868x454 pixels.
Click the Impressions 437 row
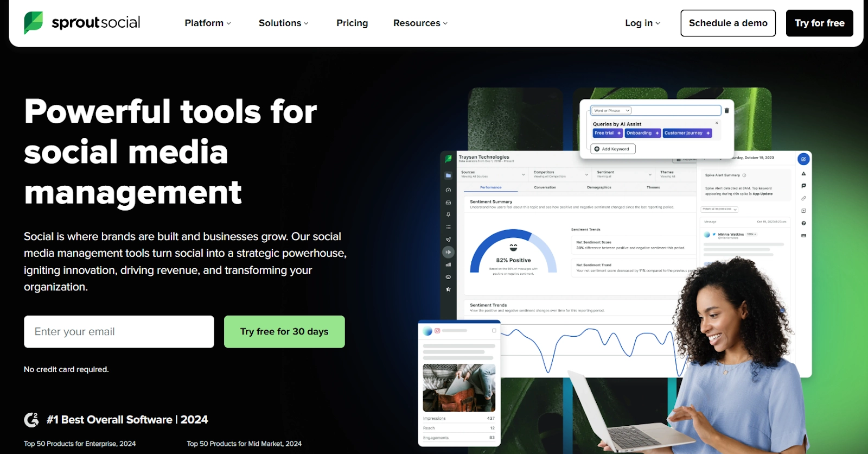click(459, 418)
